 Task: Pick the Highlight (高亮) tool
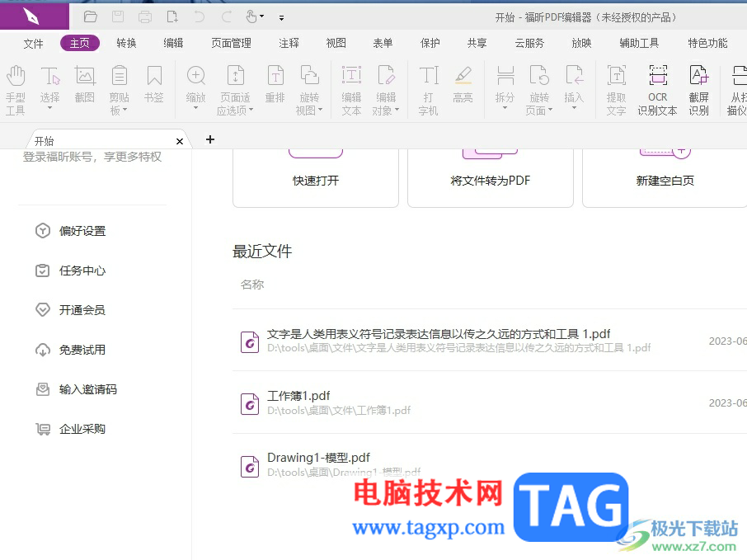point(463,76)
